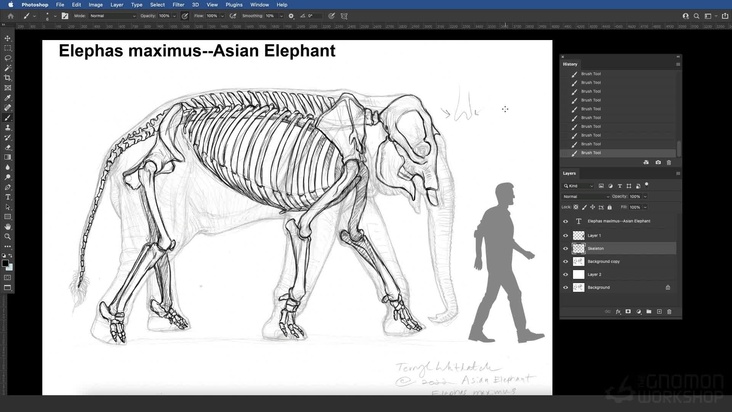The height and width of the screenshot is (412, 732).
Task: Open the Layer menu
Action: tap(117, 5)
